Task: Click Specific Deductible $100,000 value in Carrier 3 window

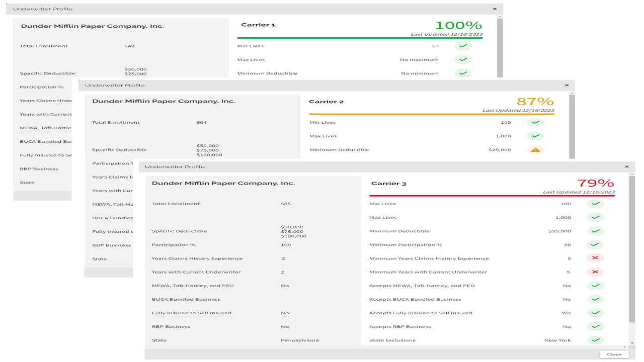Action: tap(294, 236)
